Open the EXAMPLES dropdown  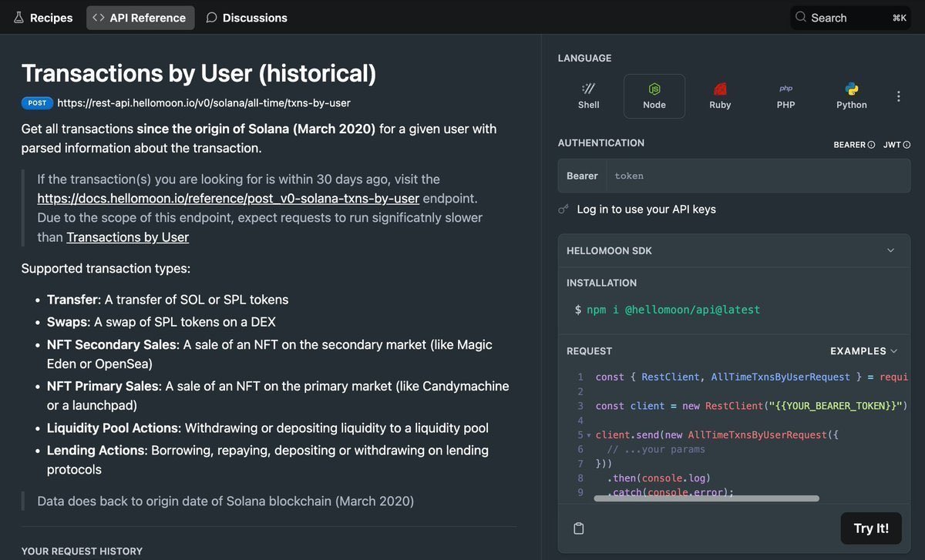click(864, 350)
